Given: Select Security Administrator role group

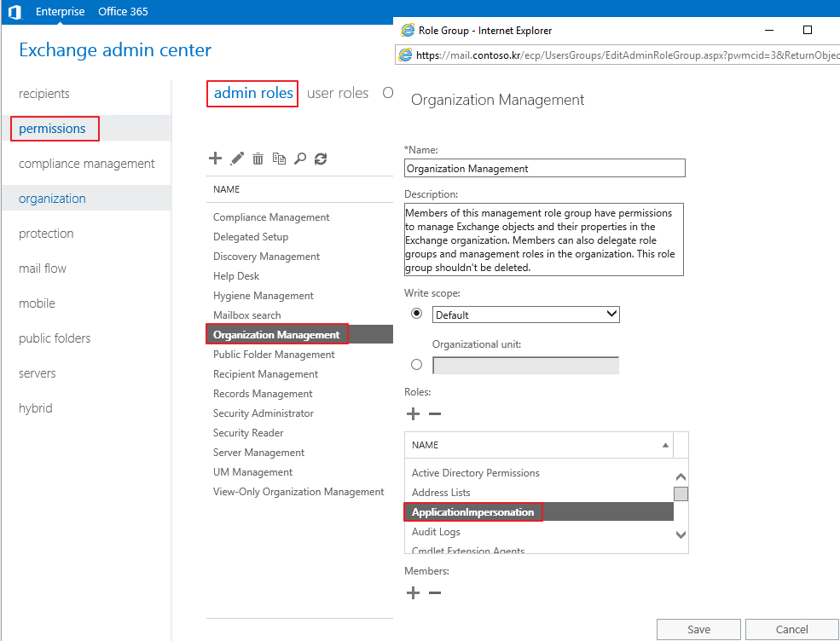Looking at the screenshot, I should tap(264, 413).
